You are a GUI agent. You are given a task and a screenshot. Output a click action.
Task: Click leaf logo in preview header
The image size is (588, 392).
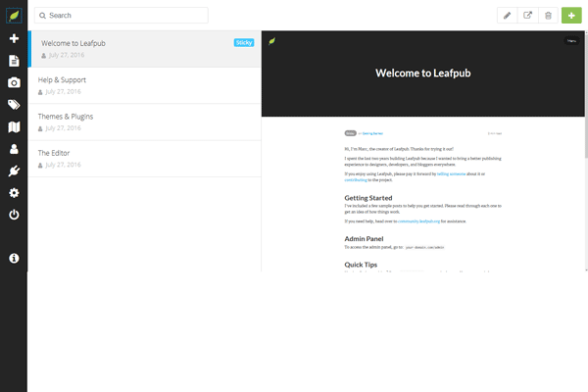[x=271, y=41]
